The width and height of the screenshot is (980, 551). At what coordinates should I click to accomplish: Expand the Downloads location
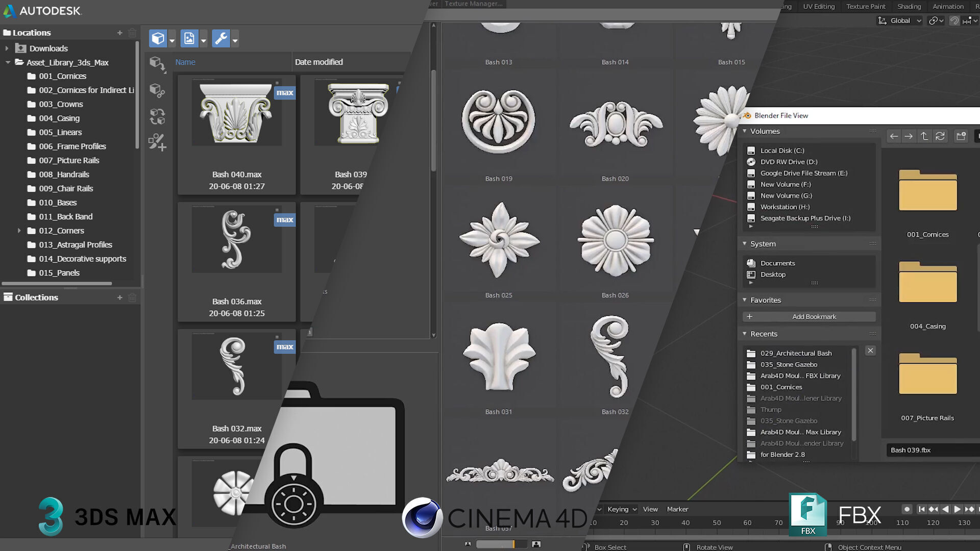point(7,48)
